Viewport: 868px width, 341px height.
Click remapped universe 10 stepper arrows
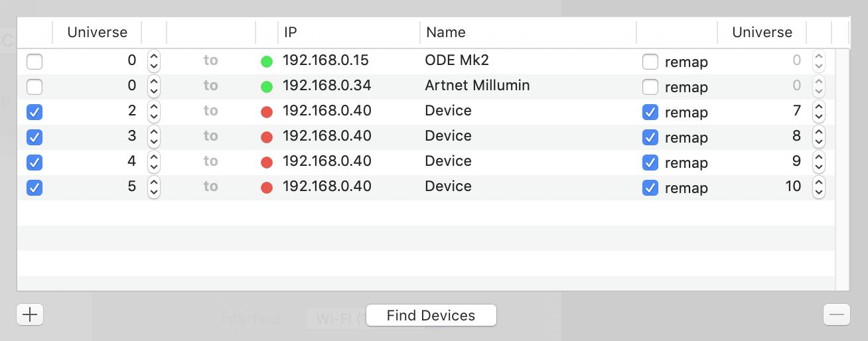tap(819, 188)
